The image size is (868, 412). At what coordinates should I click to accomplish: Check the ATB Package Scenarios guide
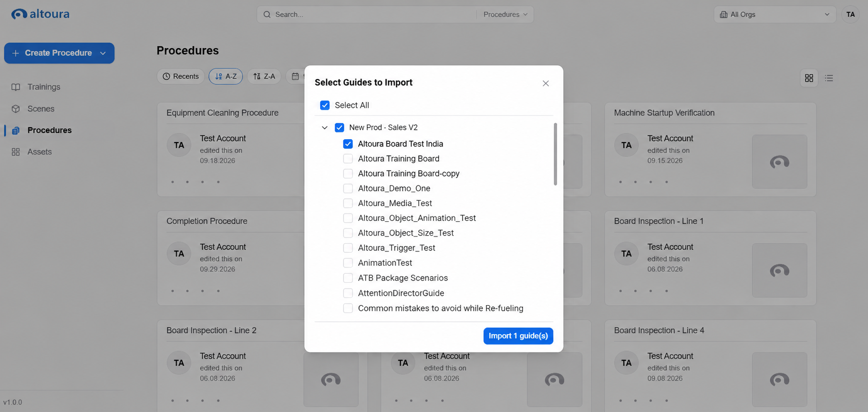[x=348, y=278]
